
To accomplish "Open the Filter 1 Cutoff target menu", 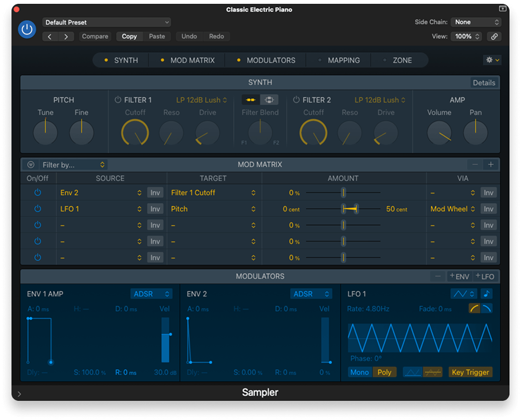I will (213, 192).
